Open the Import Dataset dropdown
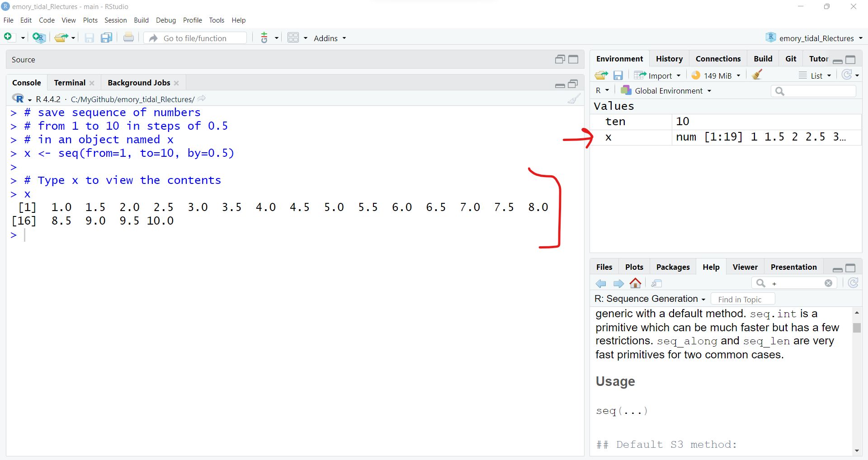 click(658, 75)
